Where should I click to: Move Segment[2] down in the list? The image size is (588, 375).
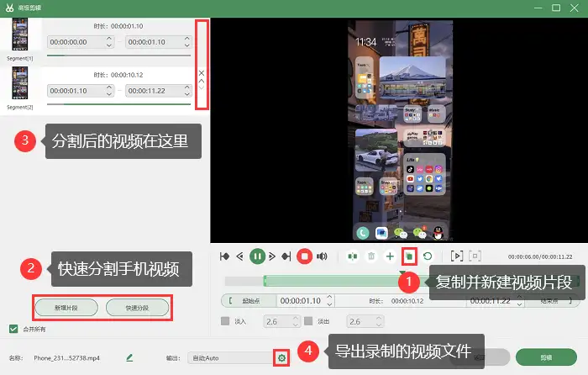click(202, 87)
